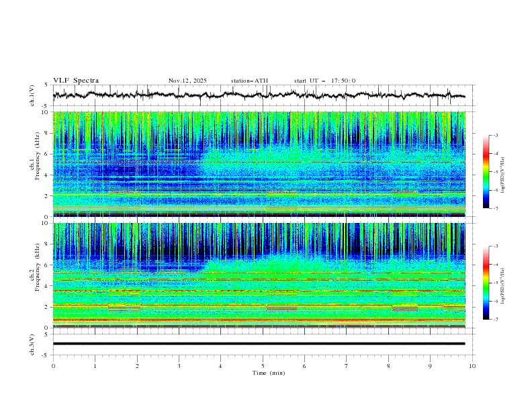Click the time axis tick label '5'
The width and height of the screenshot is (532, 411).
(263, 366)
